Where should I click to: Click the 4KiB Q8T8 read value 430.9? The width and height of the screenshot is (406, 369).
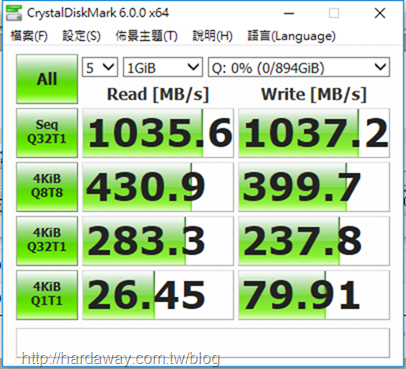click(x=158, y=187)
